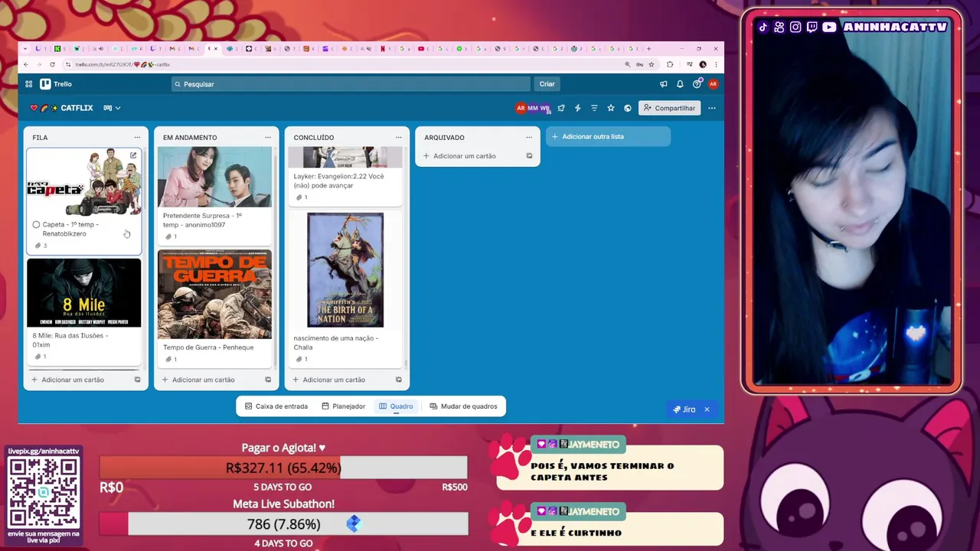This screenshot has width=980, height=551.
Task: Click the Pagar o Agiota progress bar
Action: click(x=283, y=468)
